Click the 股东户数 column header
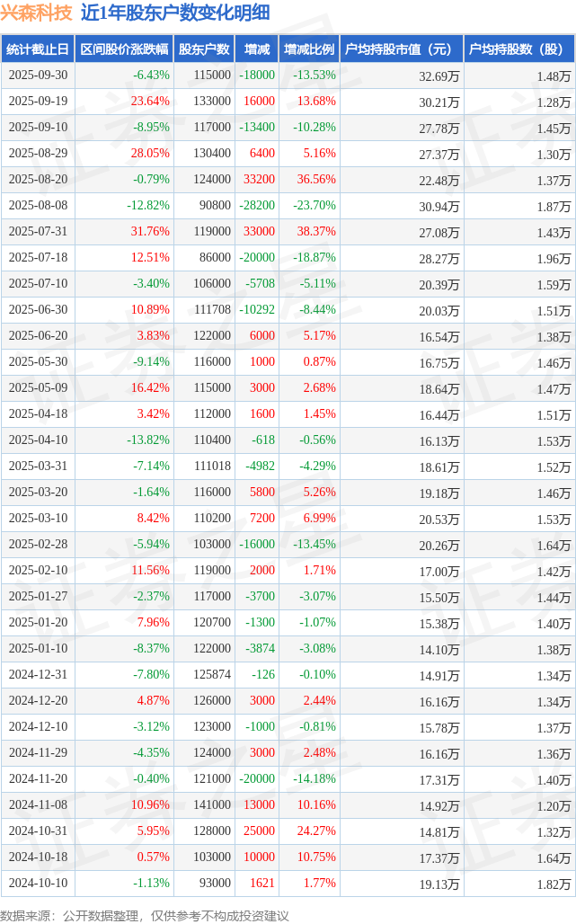 [204, 49]
